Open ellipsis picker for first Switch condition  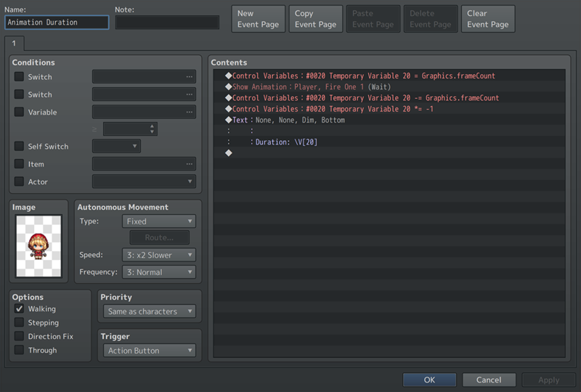coord(190,77)
